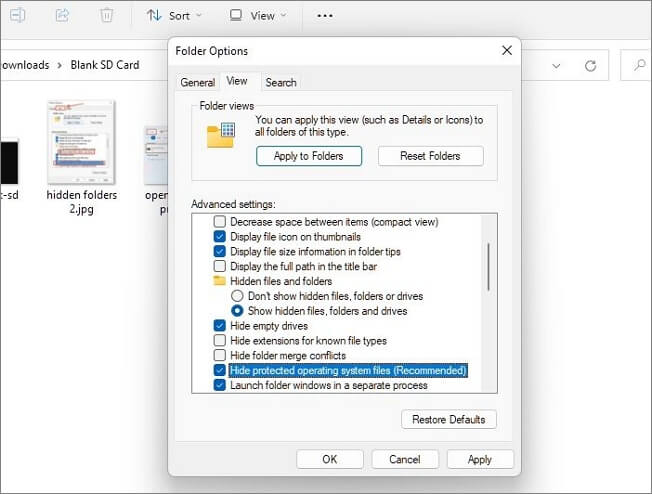Select Don't show hidden files radio button
Screen dimensions: 652x494
click(x=238, y=297)
